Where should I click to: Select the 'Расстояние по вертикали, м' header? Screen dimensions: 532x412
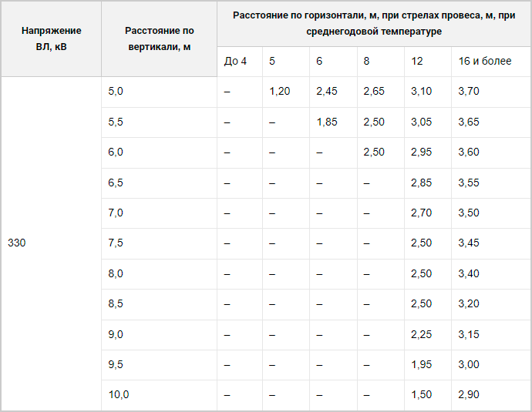tap(159, 39)
